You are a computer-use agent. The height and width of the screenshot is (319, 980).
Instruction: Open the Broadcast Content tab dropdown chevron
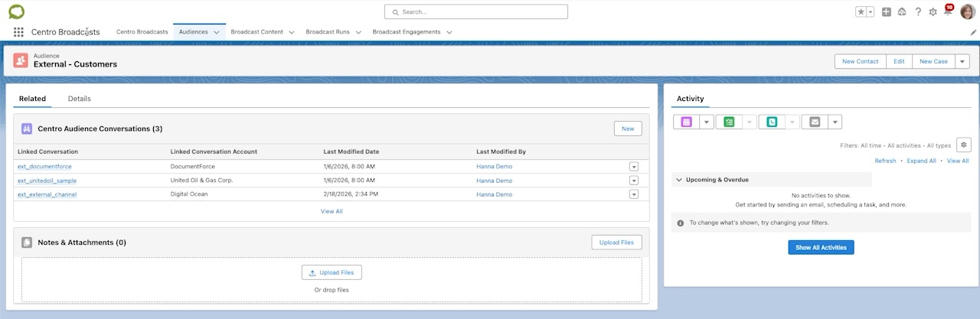pos(292,32)
